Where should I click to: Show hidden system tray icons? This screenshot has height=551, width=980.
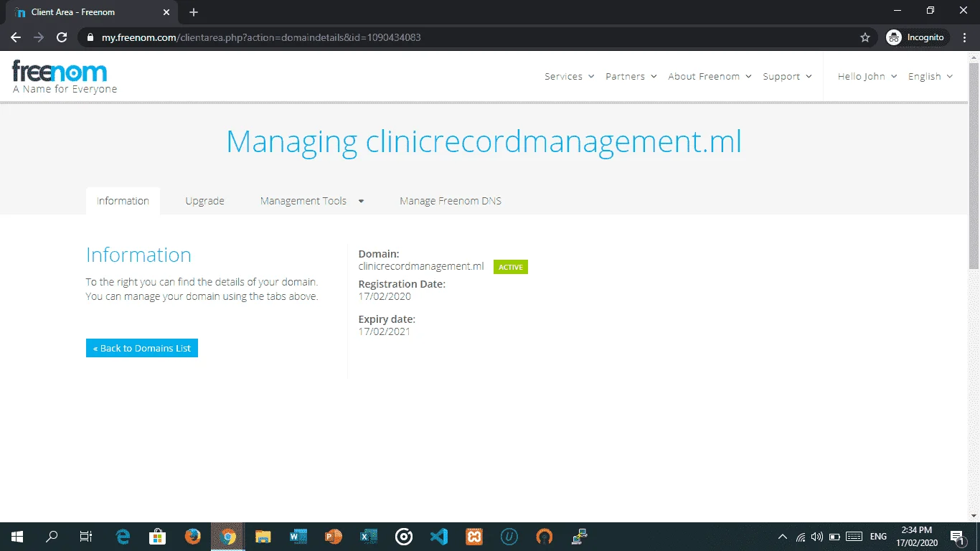click(x=783, y=537)
